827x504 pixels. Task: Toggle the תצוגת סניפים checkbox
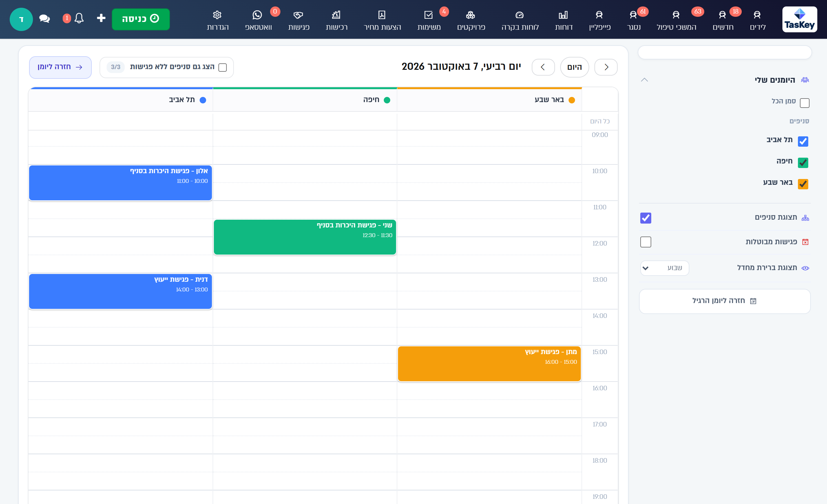pyautogui.click(x=646, y=218)
